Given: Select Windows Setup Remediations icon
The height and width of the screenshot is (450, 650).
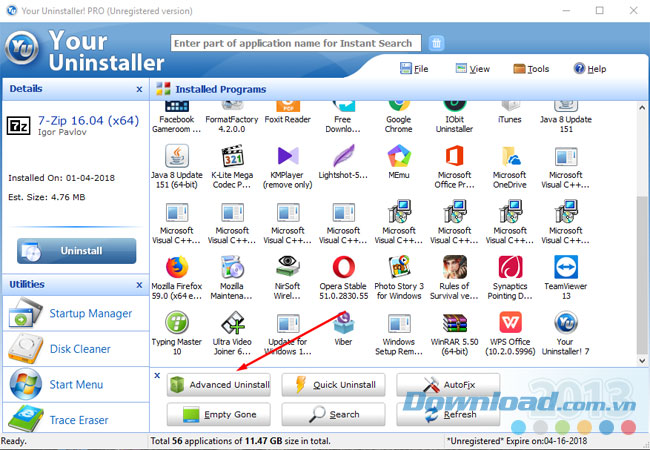Looking at the screenshot, I should [399, 323].
